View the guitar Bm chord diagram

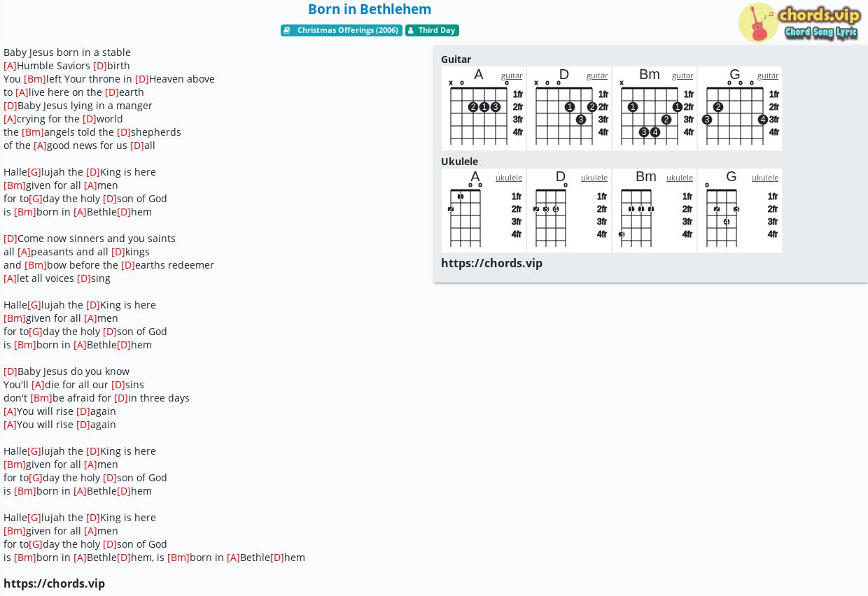coord(654,108)
